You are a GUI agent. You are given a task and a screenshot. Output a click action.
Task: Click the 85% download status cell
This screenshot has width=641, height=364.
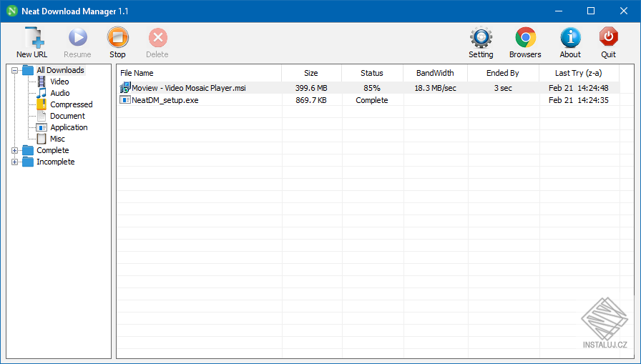click(372, 88)
